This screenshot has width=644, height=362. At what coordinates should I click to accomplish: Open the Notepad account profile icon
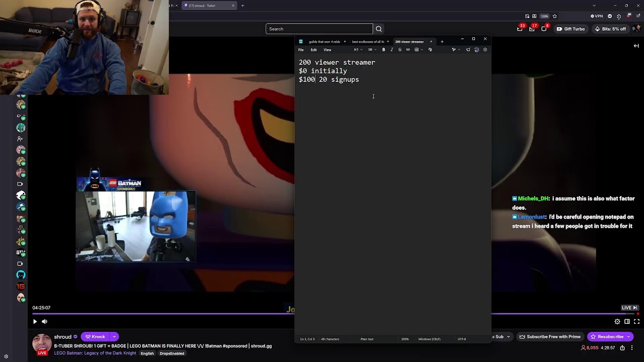pos(476,50)
